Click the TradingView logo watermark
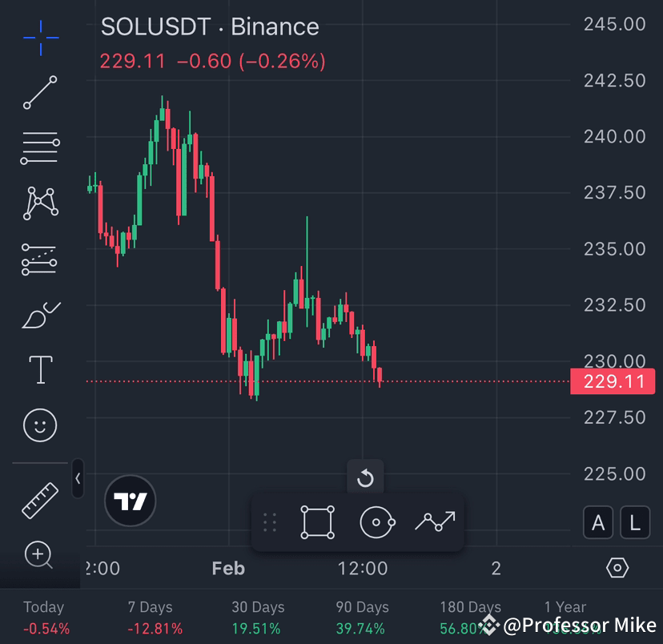663x644 pixels. point(131,501)
